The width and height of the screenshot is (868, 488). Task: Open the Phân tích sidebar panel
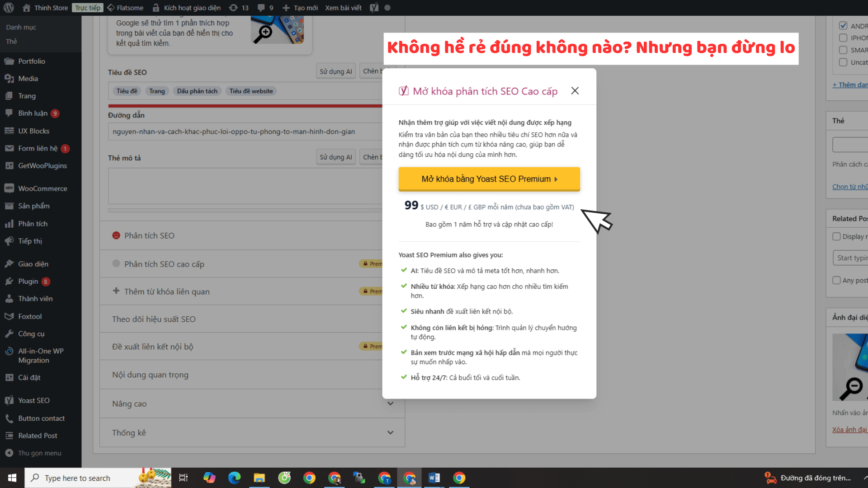32,223
